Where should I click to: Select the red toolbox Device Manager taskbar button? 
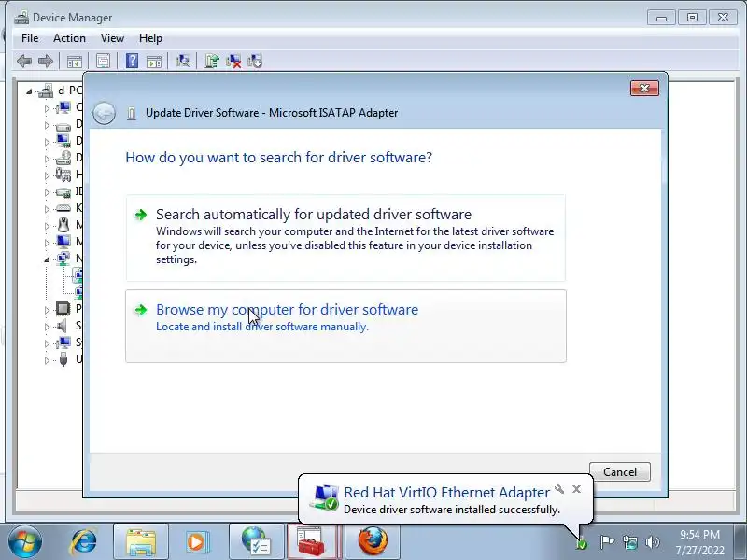click(x=314, y=541)
